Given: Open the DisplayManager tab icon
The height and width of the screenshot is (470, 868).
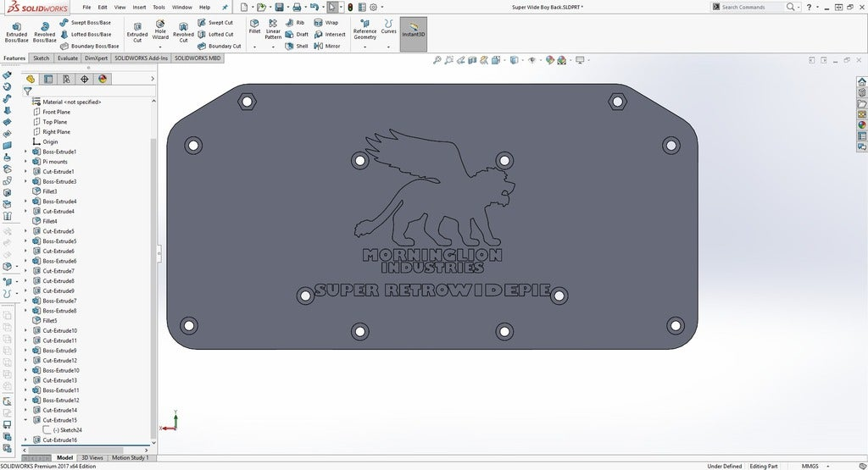Looking at the screenshot, I should click(x=103, y=79).
